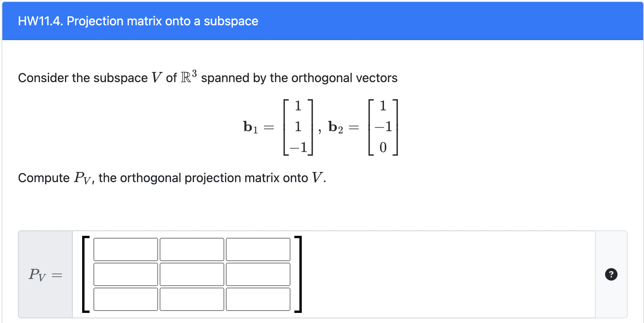
Task: Click the bottom-right matrix entry field
Action: pyautogui.click(x=258, y=300)
